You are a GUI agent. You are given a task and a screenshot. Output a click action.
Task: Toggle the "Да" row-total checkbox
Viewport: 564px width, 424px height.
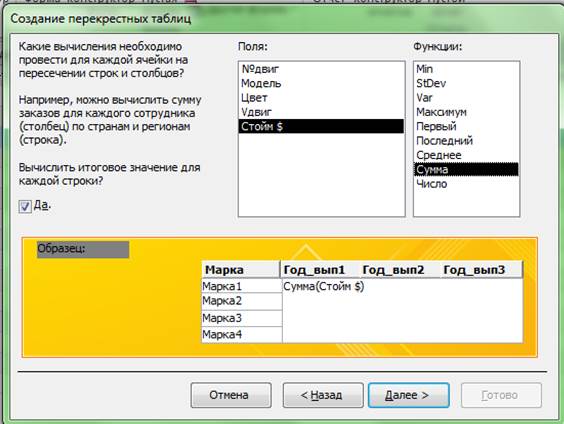pyautogui.click(x=25, y=206)
